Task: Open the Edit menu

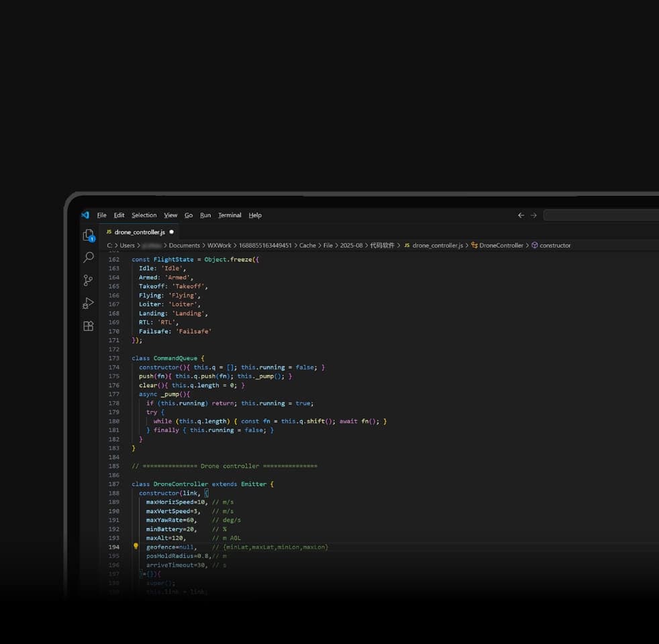Action: (x=119, y=215)
